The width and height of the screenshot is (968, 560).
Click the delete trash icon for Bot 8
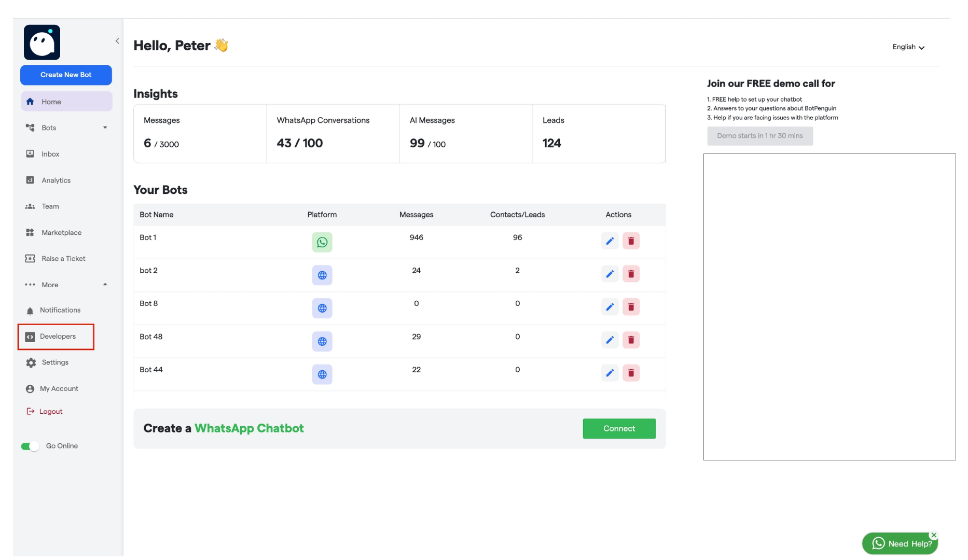tap(631, 306)
